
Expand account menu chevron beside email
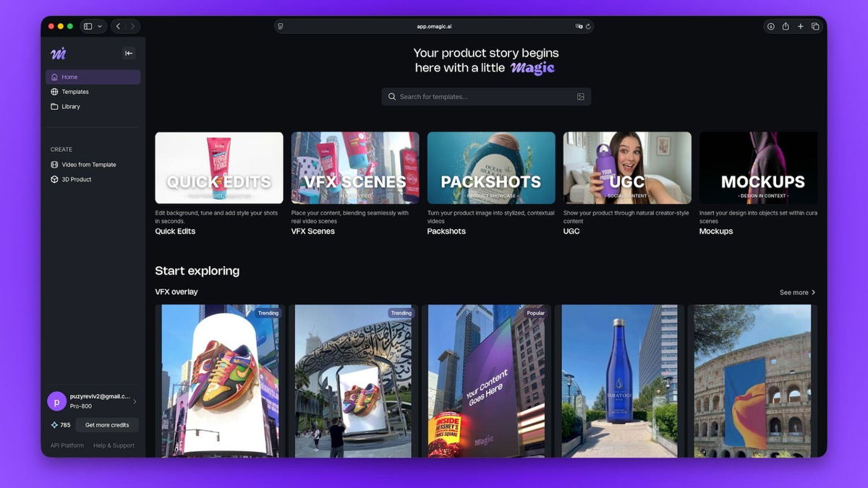pyautogui.click(x=135, y=401)
